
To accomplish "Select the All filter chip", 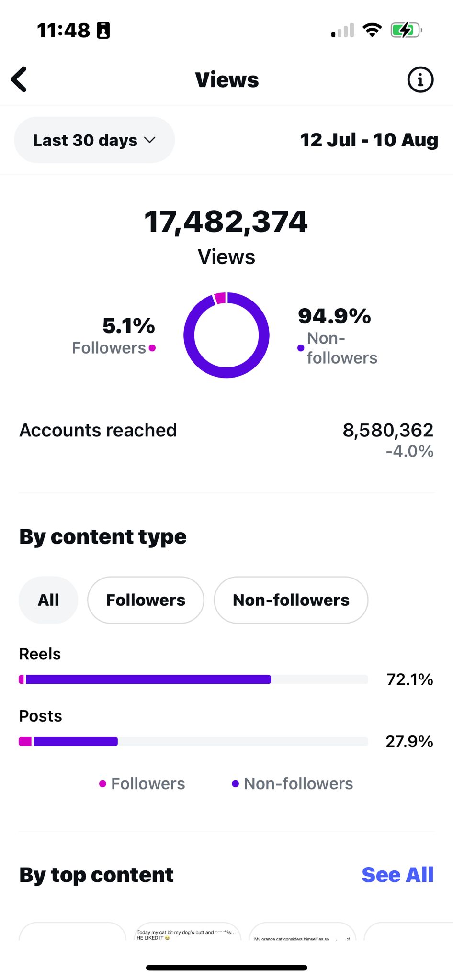I will pyautogui.click(x=48, y=600).
